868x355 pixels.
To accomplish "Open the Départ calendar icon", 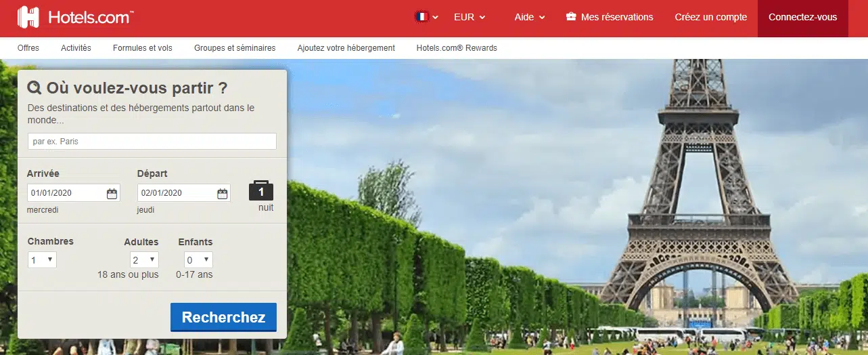I will (x=222, y=194).
